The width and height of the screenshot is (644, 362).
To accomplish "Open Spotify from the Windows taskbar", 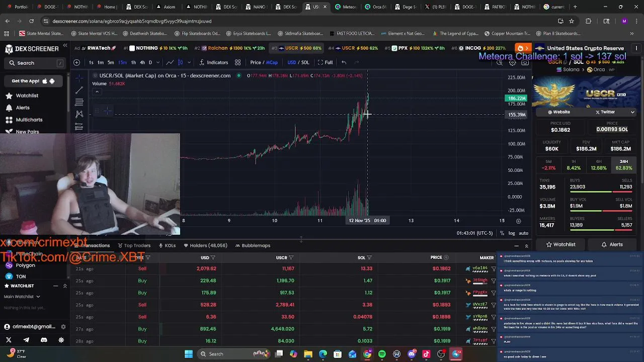I will click(x=382, y=354).
